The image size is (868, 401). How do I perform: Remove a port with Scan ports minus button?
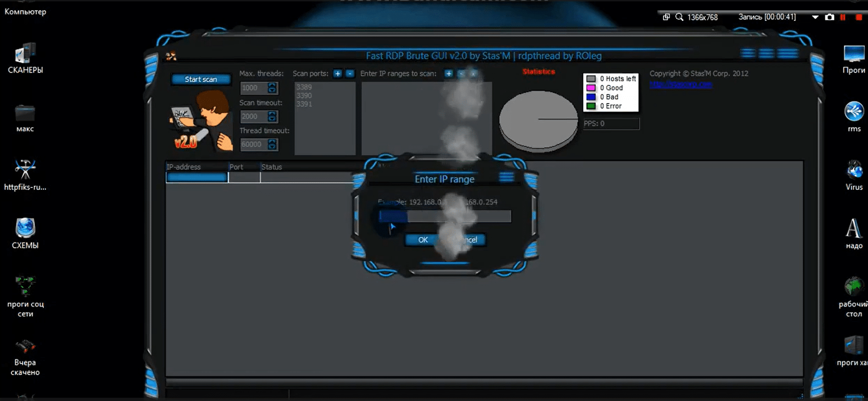point(350,73)
